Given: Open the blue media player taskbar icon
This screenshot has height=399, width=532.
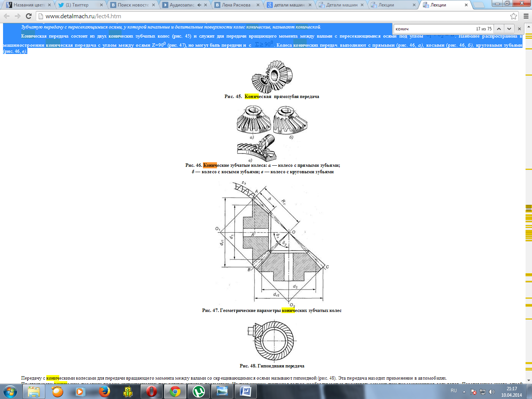Looking at the screenshot, I should (80, 391).
